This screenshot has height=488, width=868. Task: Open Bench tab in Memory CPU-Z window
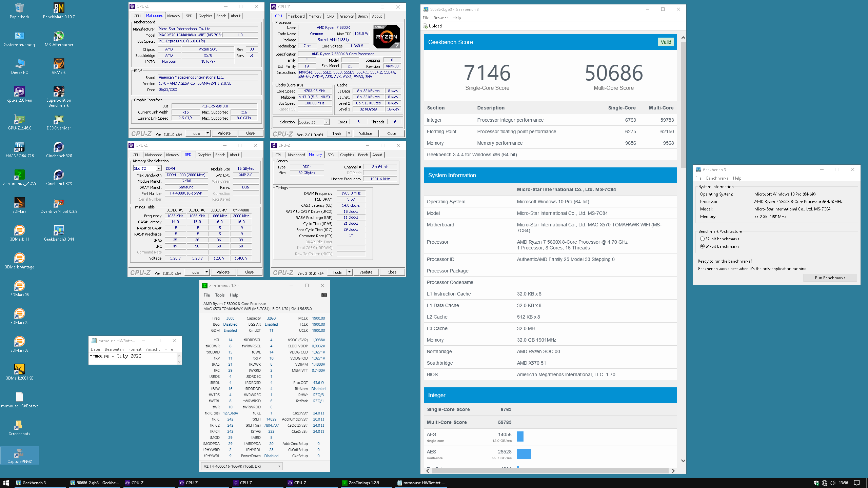(x=363, y=155)
